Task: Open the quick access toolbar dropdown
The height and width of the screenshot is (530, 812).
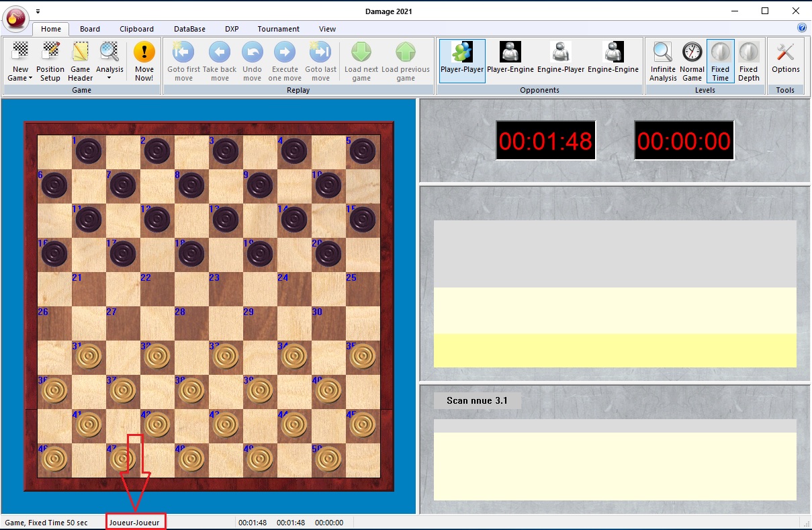Action: pos(38,11)
